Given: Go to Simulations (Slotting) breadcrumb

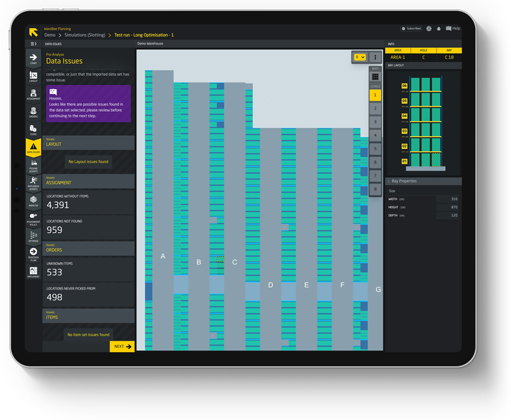Looking at the screenshot, I should point(85,35).
